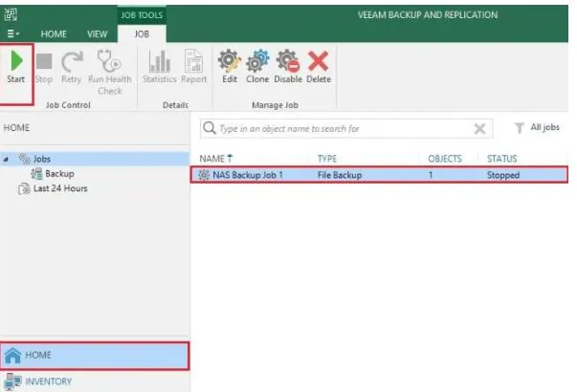Click the Stopped status cell
This screenshot has width=577, height=392.
point(503,175)
